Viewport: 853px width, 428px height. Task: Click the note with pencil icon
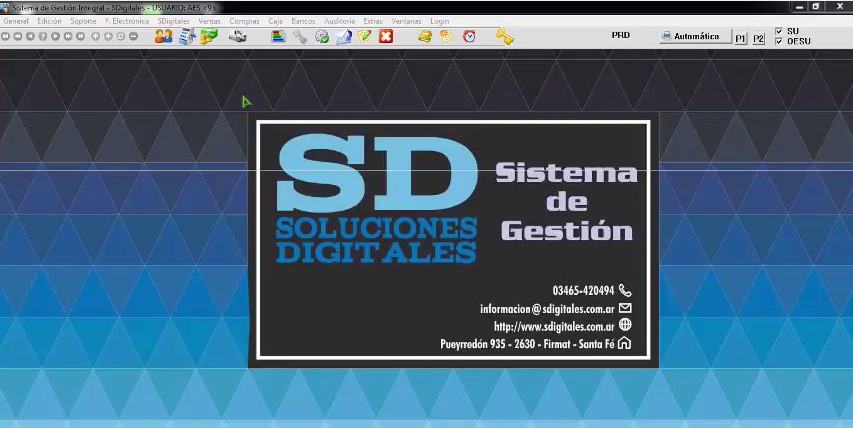click(364, 36)
